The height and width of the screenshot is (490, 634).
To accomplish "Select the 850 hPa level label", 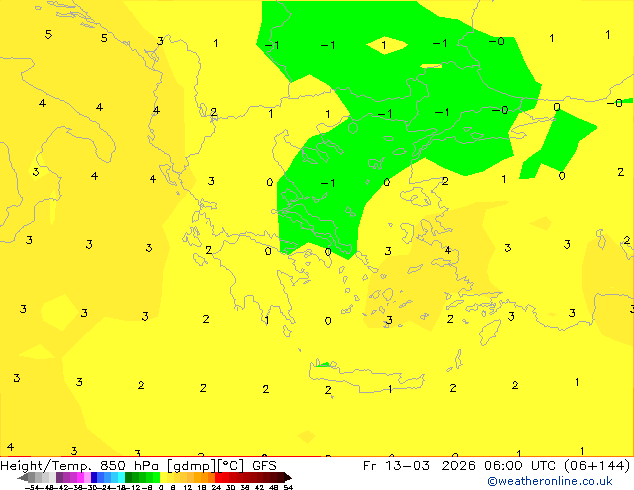I will tap(130, 466).
